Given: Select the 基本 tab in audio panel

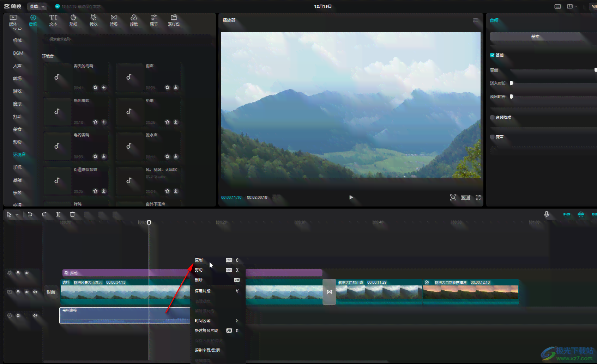Looking at the screenshot, I should tap(535, 37).
